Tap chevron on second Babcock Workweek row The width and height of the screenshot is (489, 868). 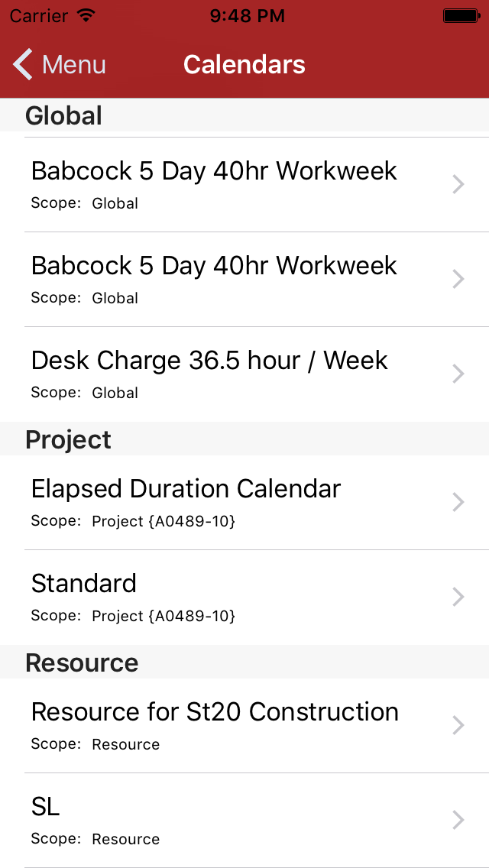click(x=458, y=279)
